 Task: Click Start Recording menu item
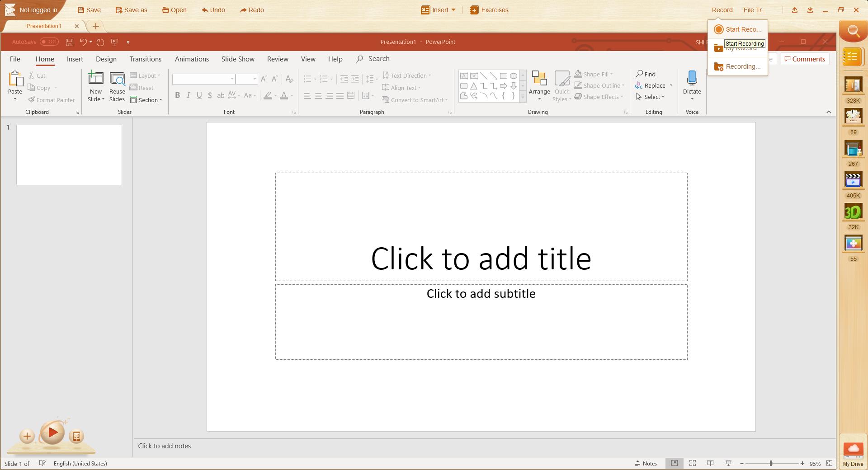tap(738, 29)
